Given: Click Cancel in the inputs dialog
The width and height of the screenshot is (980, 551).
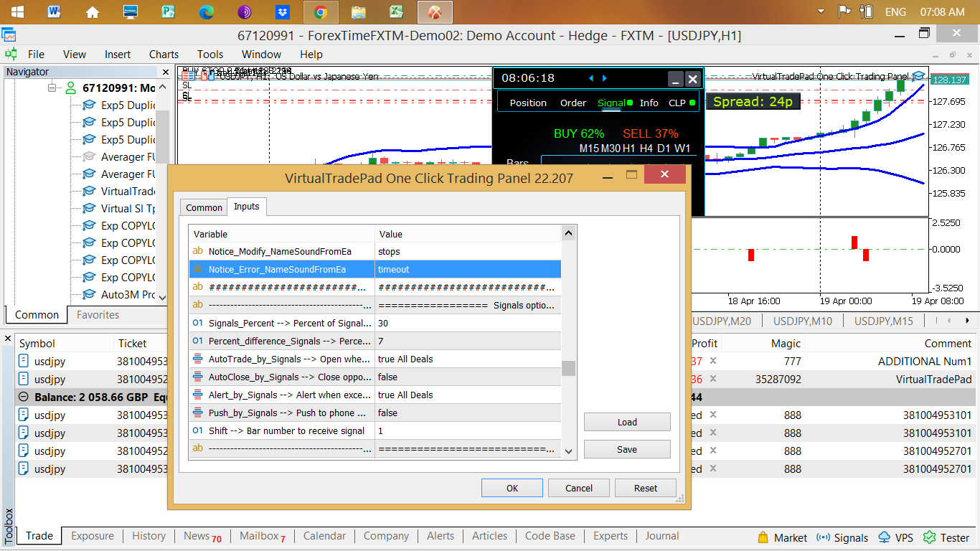Looking at the screenshot, I should tap(578, 488).
